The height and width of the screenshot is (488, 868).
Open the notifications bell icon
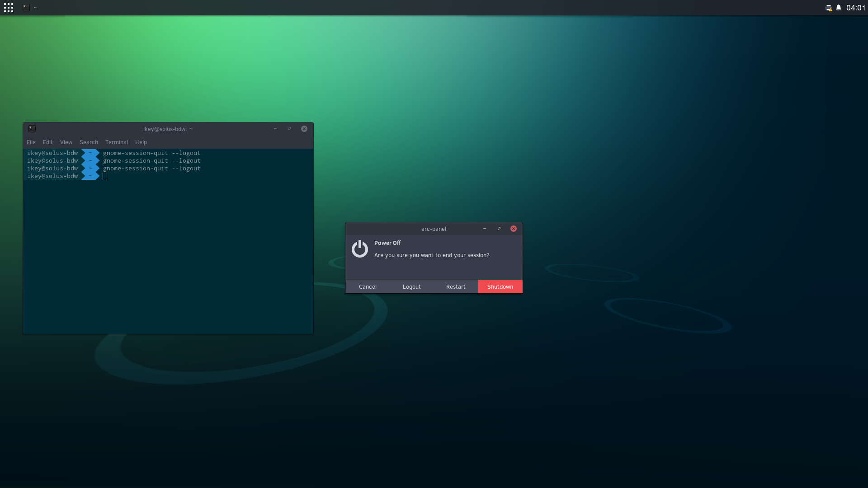click(839, 8)
